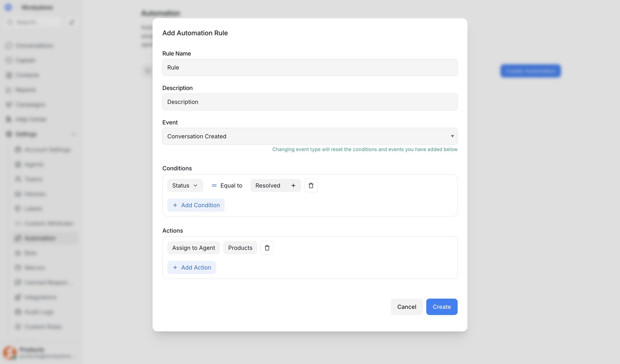Focus the Description input field
The image size is (620, 364).
[x=310, y=102]
